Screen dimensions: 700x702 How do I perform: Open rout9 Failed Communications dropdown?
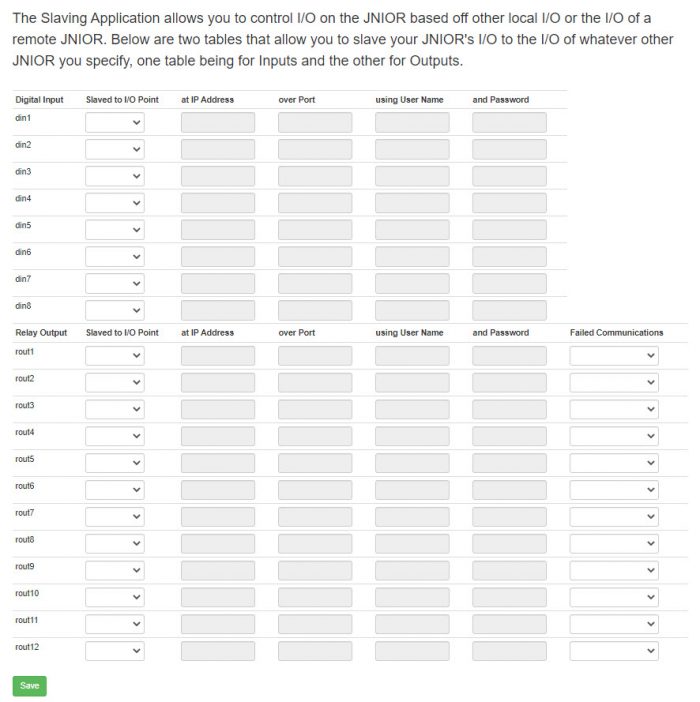(x=614, y=571)
